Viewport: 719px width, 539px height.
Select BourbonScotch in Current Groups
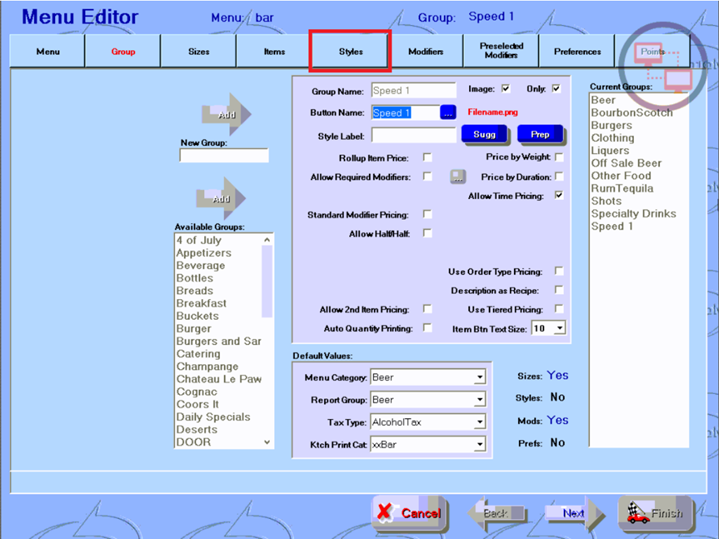click(632, 112)
